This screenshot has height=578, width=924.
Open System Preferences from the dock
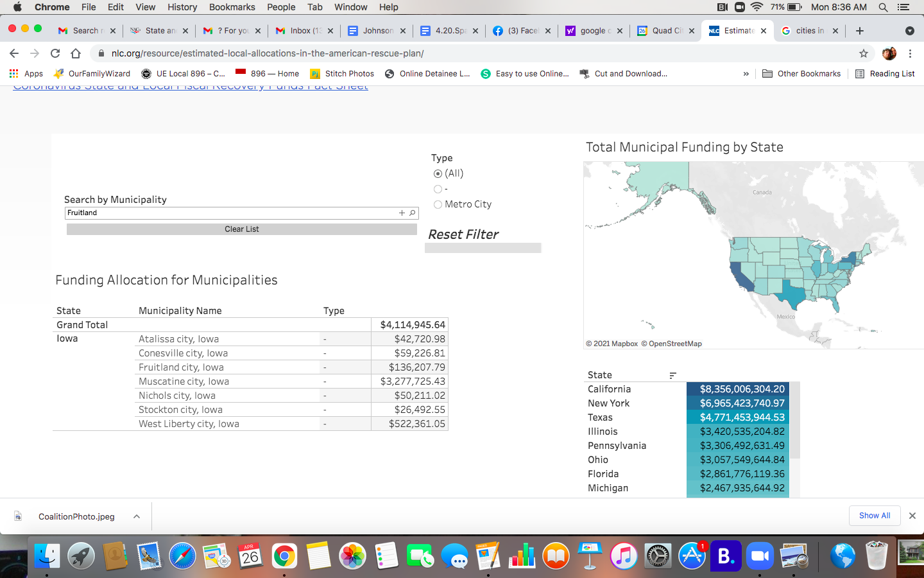click(x=658, y=556)
